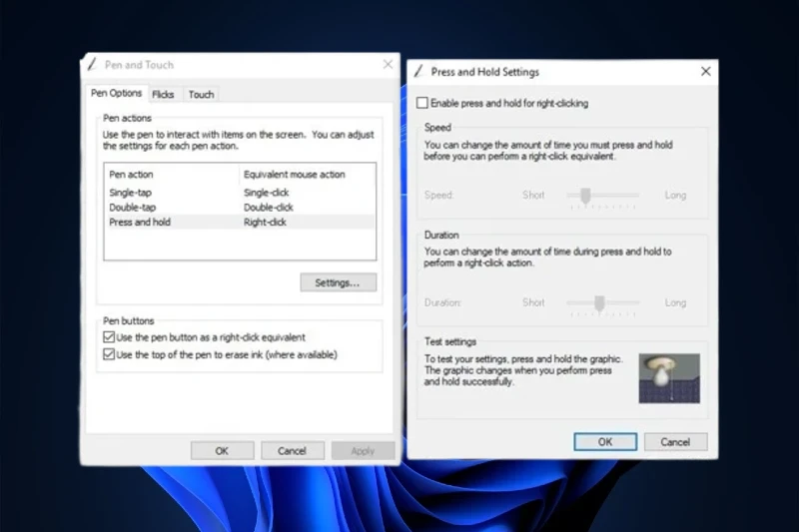Click the pen icon in Pen and Touch title bar

tap(92, 65)
